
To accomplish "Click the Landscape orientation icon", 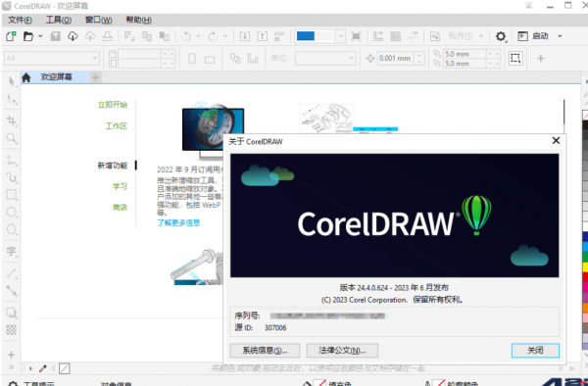I will pos(210,59).
